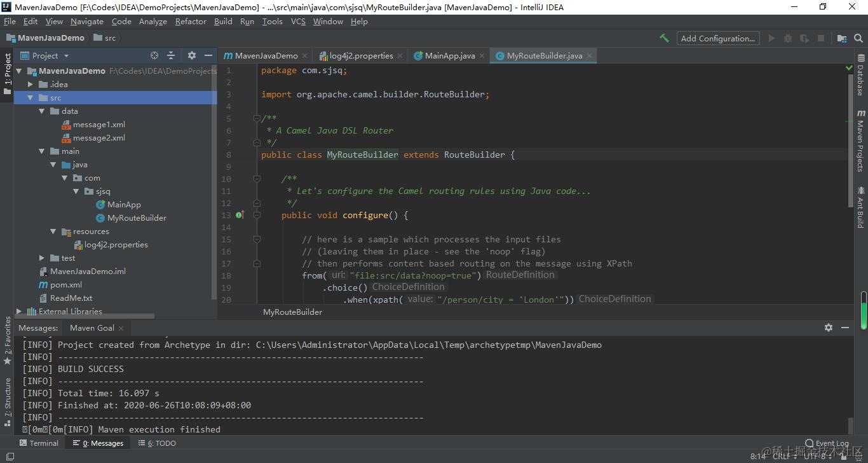Switch to the MavenJavaDemo pom editor tab
The image size is (868, 463).
point(266,55)
